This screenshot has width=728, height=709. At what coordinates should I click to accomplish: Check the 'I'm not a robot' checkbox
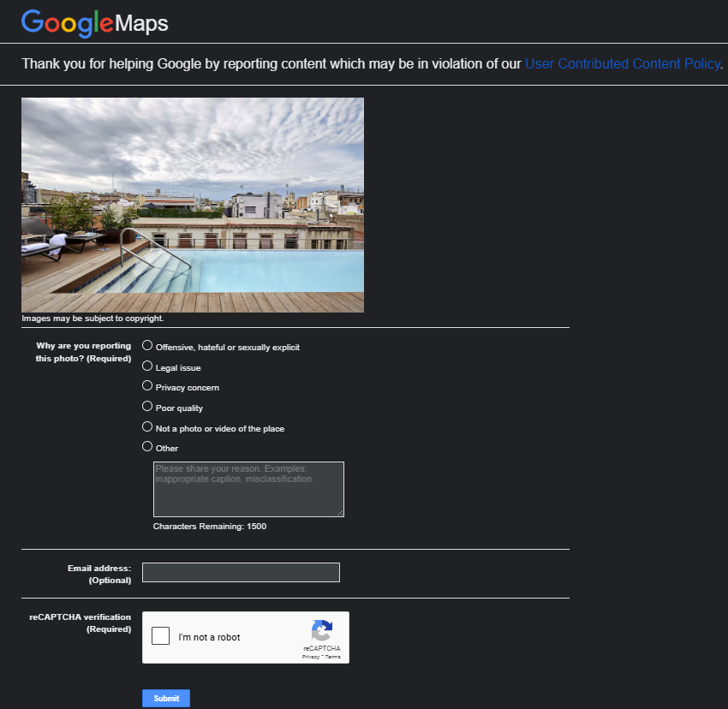pos(161,635)
